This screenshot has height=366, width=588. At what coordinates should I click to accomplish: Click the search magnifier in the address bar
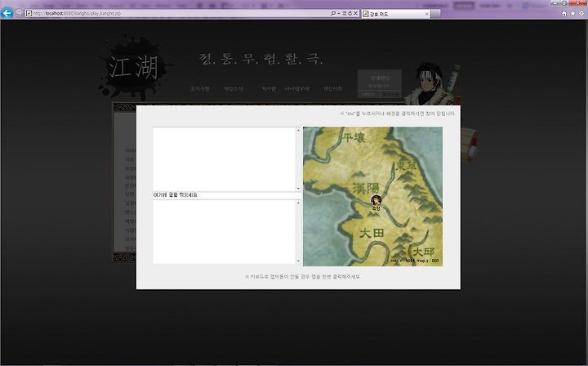pos(332,13)
